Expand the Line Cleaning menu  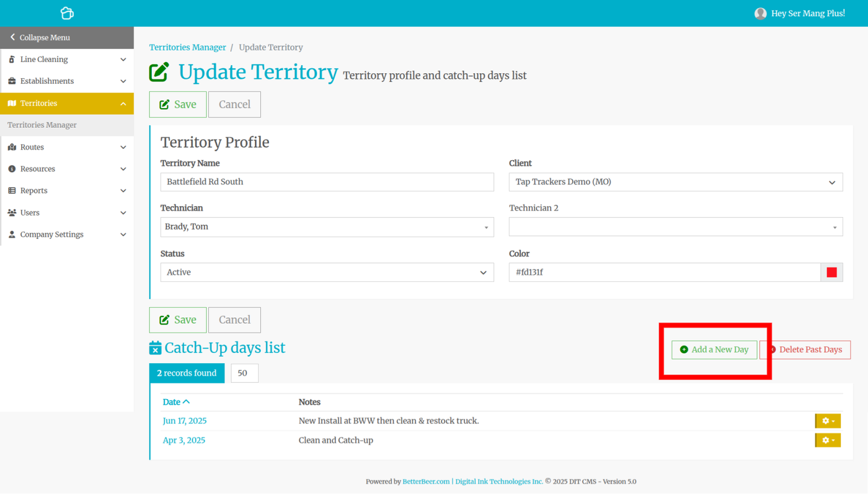pos(67,60)
